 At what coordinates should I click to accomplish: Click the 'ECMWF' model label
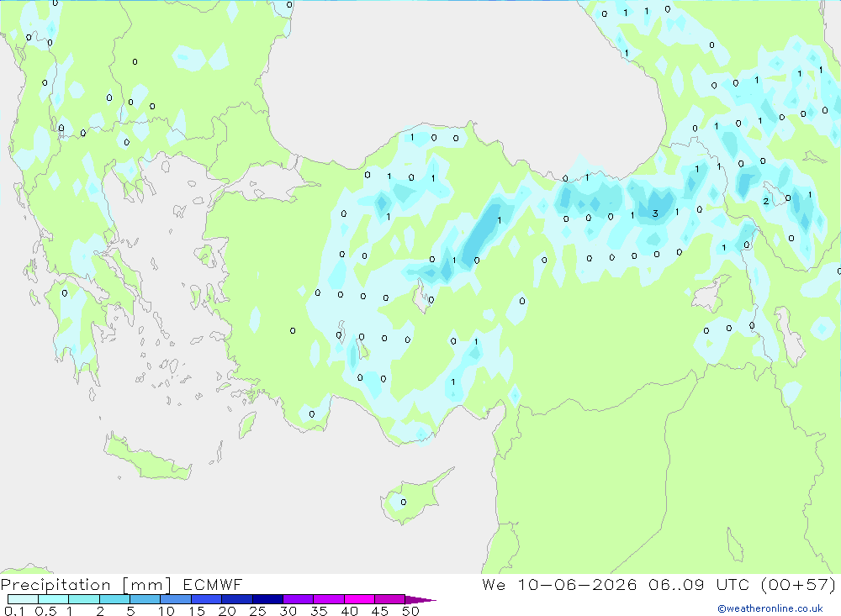213,584
